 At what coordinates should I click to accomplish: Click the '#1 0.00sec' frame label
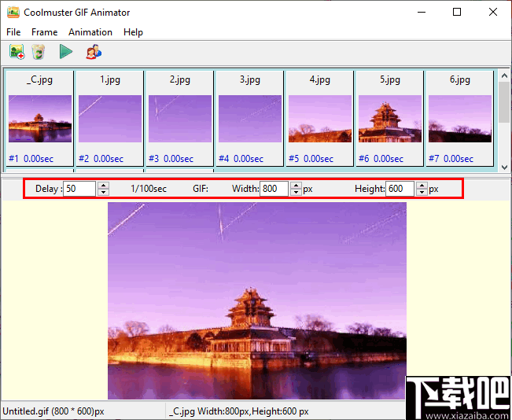31,159
